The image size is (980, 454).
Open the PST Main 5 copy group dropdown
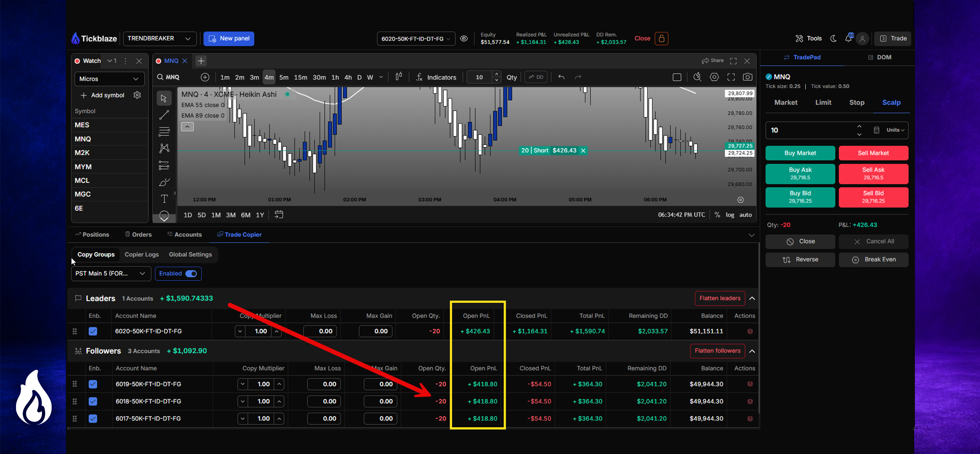pyautogui.click(x=111, y=273)
